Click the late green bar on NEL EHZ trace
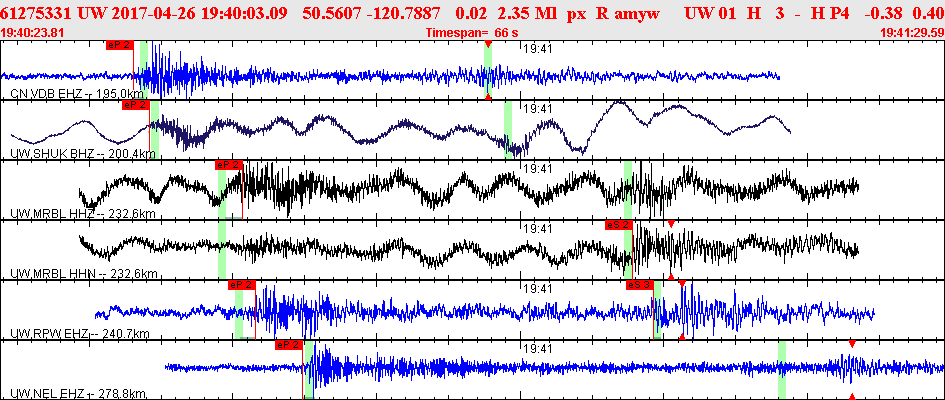Viewport: 945px width, 400px height. pyautogui.click(x=782, y=369)
